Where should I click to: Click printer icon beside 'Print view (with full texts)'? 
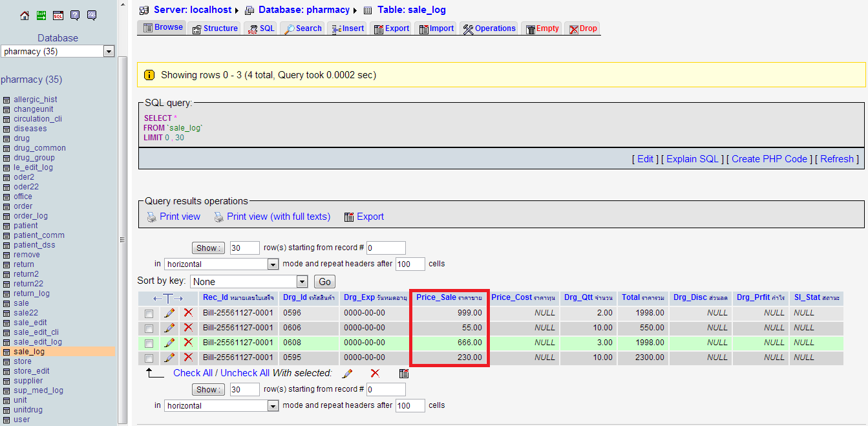click(218, 217)
